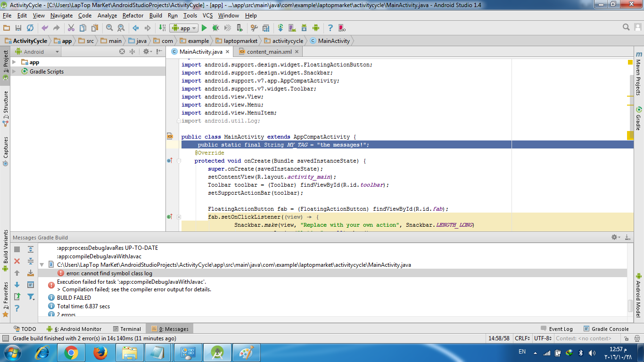
Task: Click the Redo arrow icon
Action: (56, 28)
